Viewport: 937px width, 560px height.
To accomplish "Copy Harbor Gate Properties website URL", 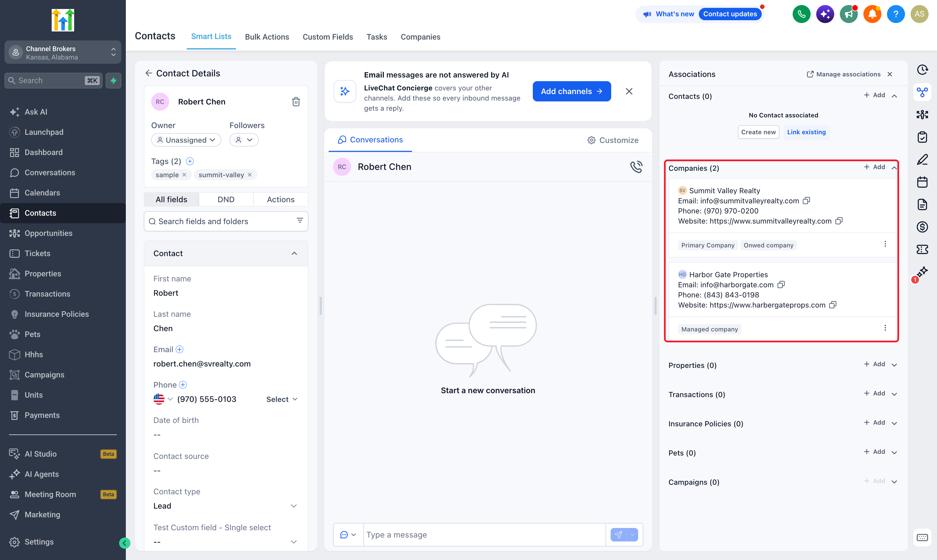I will 833,305.
